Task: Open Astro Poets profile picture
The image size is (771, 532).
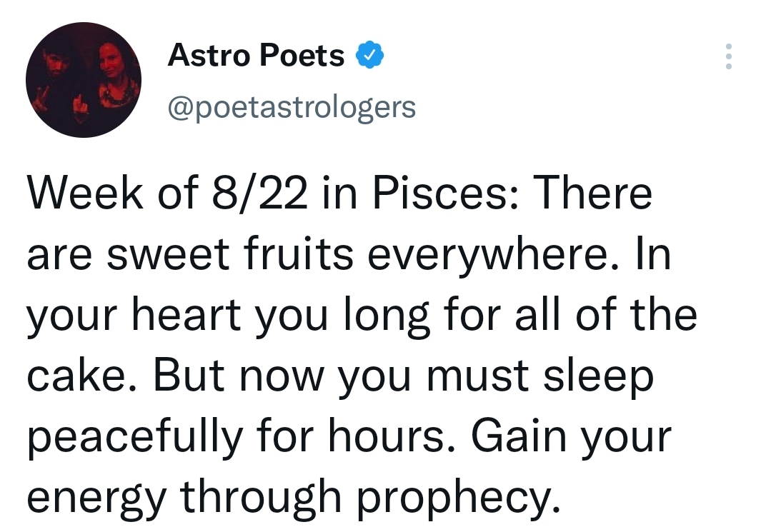Action: pos(84,80)
